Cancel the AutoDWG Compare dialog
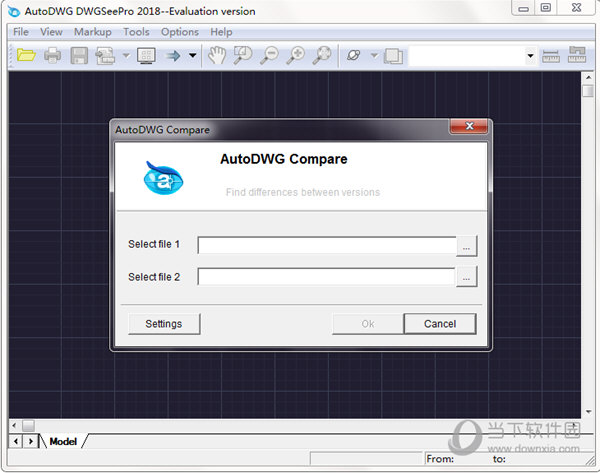The image size is (600, 473). [x=440, y=324]
